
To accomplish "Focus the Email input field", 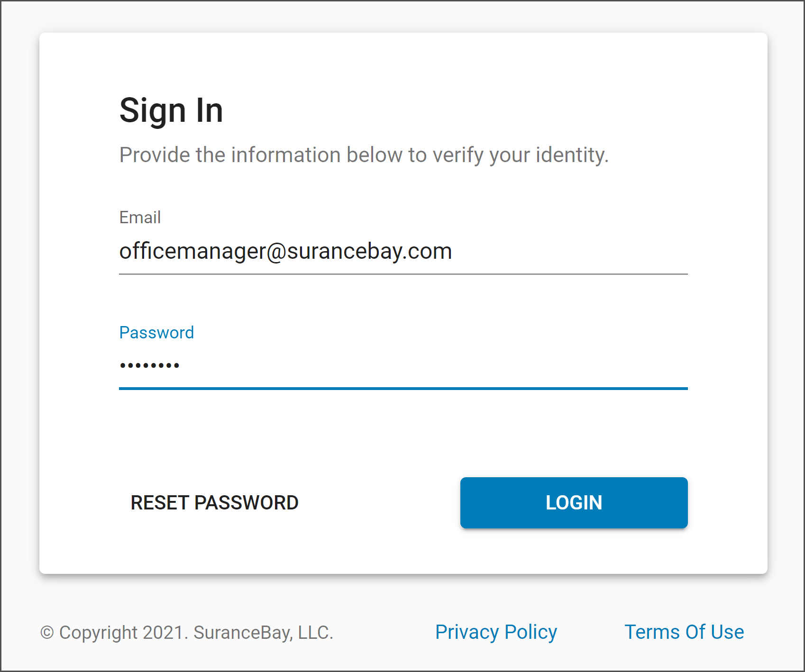I will click(x=403, y=251).
